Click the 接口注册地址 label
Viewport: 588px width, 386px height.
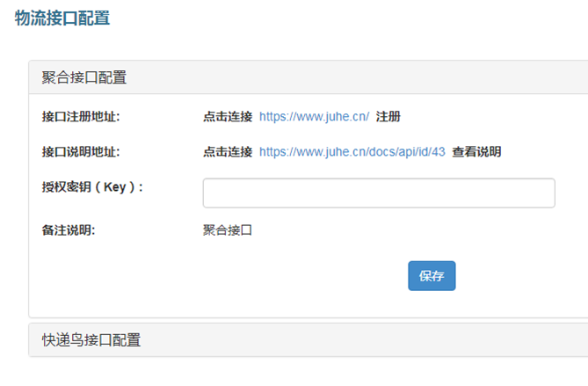click(81, 117)
